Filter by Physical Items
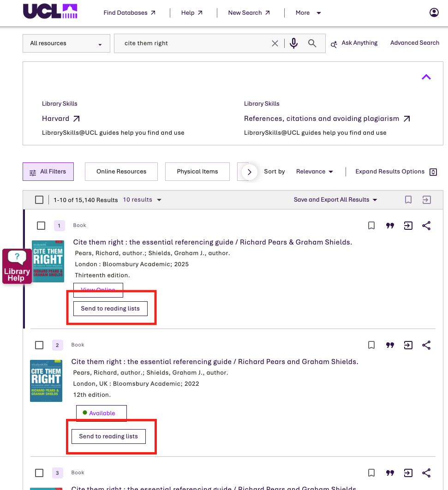The height and width of the screenshot is (490, 448). (x=197, y=172)
